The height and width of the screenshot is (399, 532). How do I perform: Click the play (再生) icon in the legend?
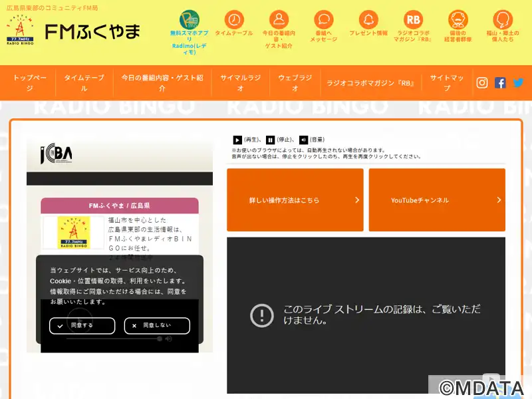[237, 140]
